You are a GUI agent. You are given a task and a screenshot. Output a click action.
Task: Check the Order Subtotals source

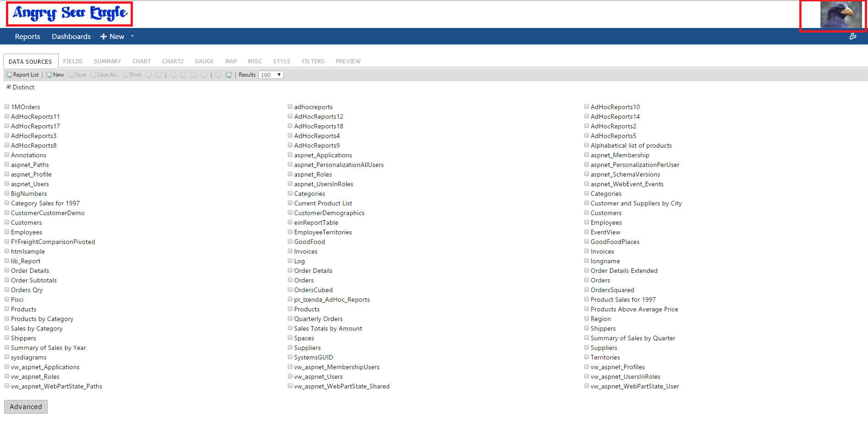point(7,280)
